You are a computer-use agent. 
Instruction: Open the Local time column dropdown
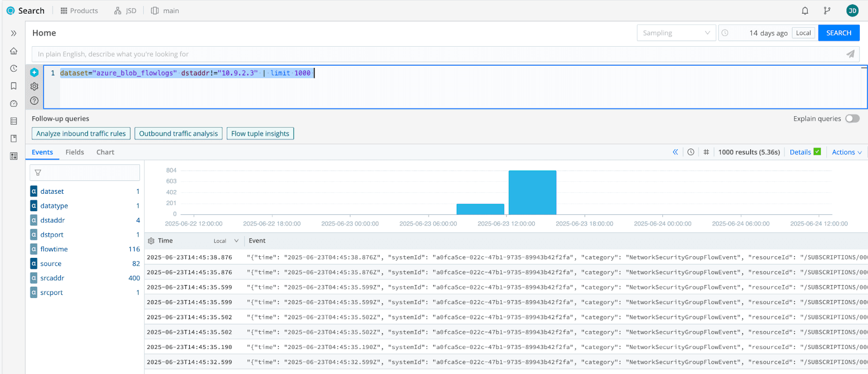point(226,241)
